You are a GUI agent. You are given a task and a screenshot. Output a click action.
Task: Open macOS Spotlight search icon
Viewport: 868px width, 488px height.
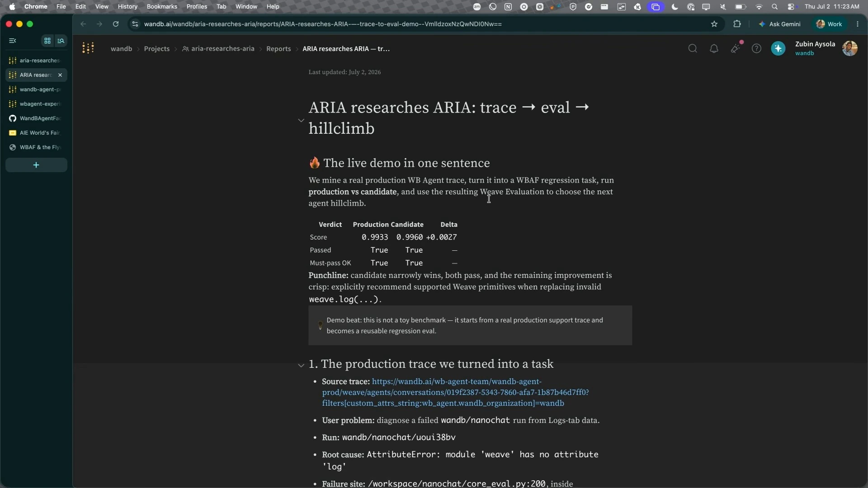pyautogui.click(x=774, y=7)
